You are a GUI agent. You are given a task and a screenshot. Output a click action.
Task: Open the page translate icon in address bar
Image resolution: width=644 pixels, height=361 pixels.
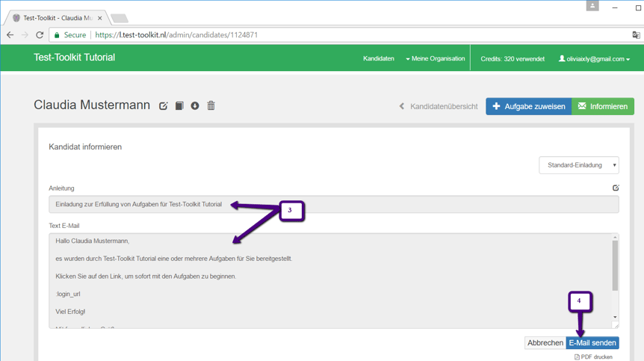coord(636,35)
